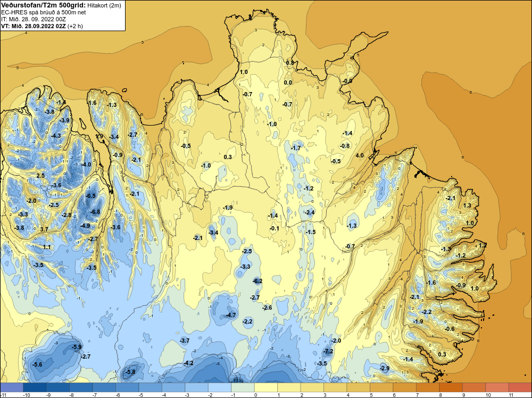The image size is (532, 398).
Task: Click the Veðurstofan/T2m 500grid title text
Action: tap(43, 5)
